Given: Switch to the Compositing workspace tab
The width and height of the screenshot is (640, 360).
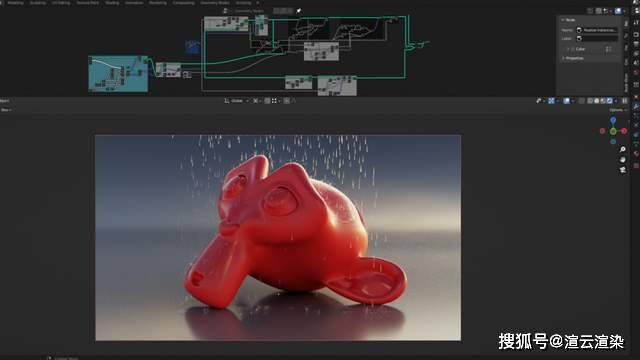Looking at the screenshot, I should [183, 2].
